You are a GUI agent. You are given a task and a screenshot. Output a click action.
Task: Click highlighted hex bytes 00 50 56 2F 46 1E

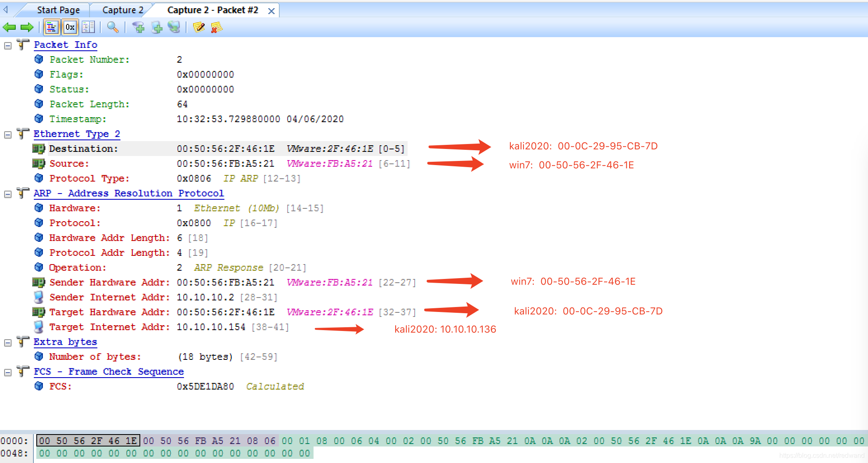point(88,441)
